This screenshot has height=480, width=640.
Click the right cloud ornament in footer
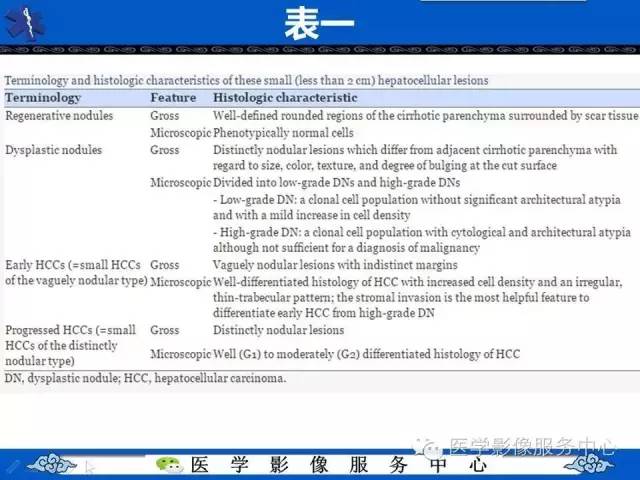point(587,465)
